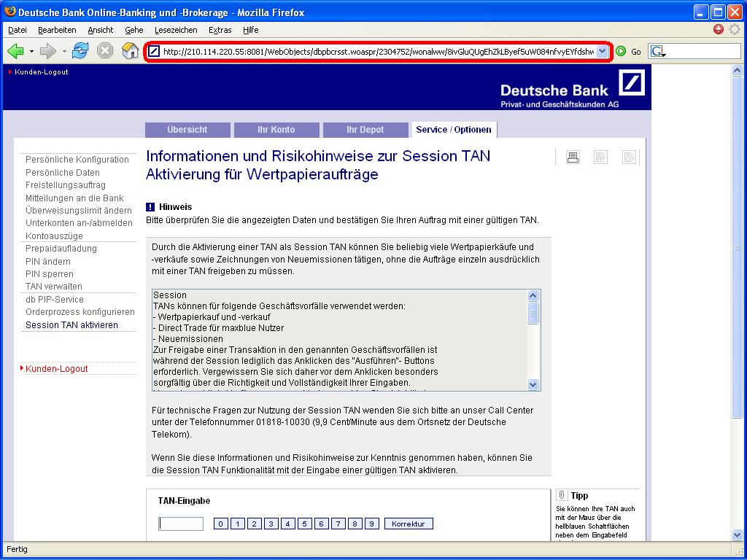Viewport: 747px width, 560px height.
Task: Click the print page icon
Action: (573, 157)
